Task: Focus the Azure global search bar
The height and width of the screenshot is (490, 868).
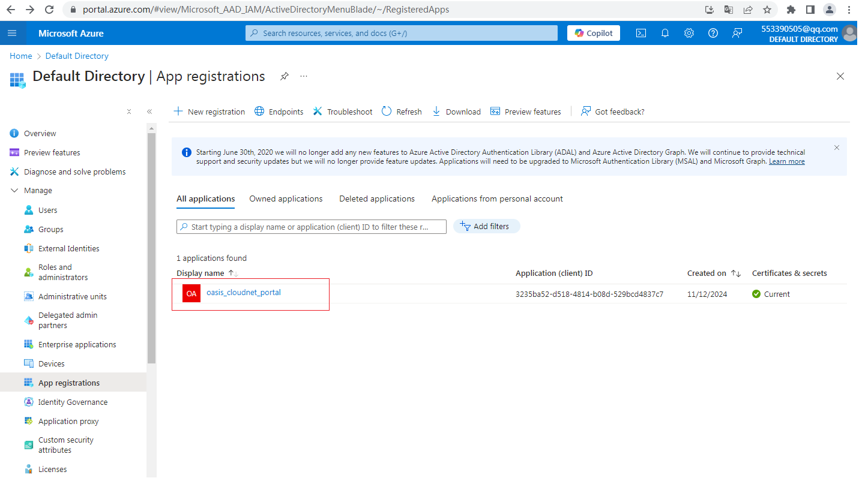Action: tap(401, 33)
